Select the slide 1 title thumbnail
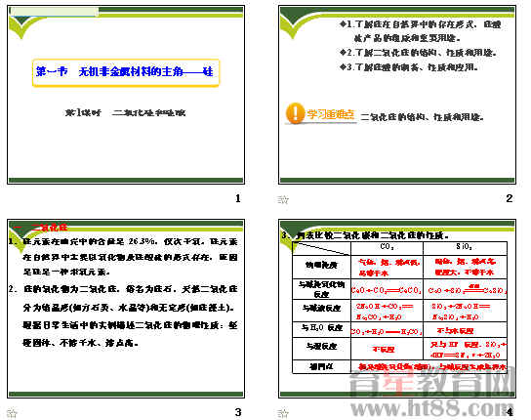This screenshot has height=420, width=531. (x=126, y=95)
